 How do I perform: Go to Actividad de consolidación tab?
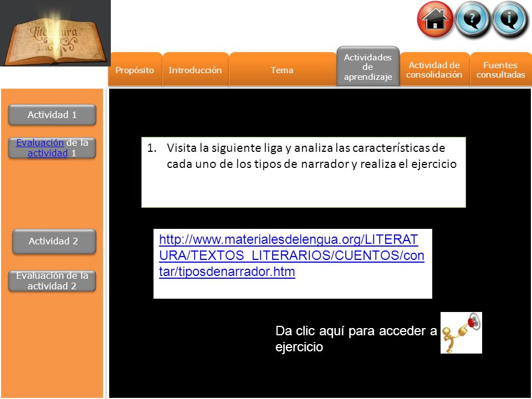click(x=434, y=70)
